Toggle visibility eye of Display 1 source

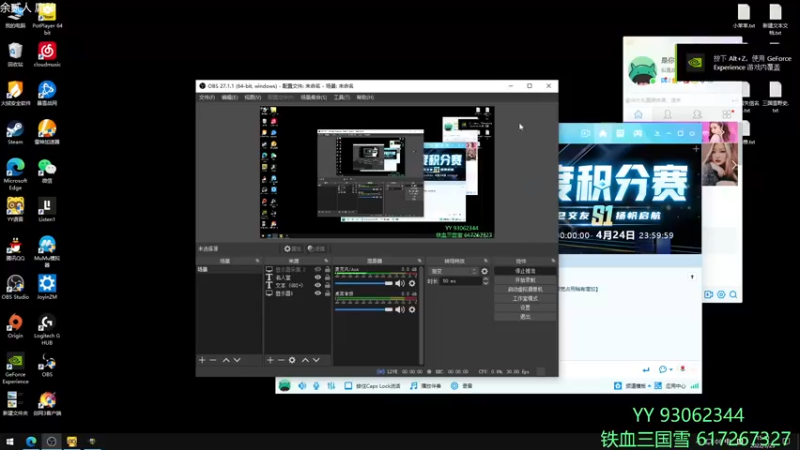tap(318, 293)
